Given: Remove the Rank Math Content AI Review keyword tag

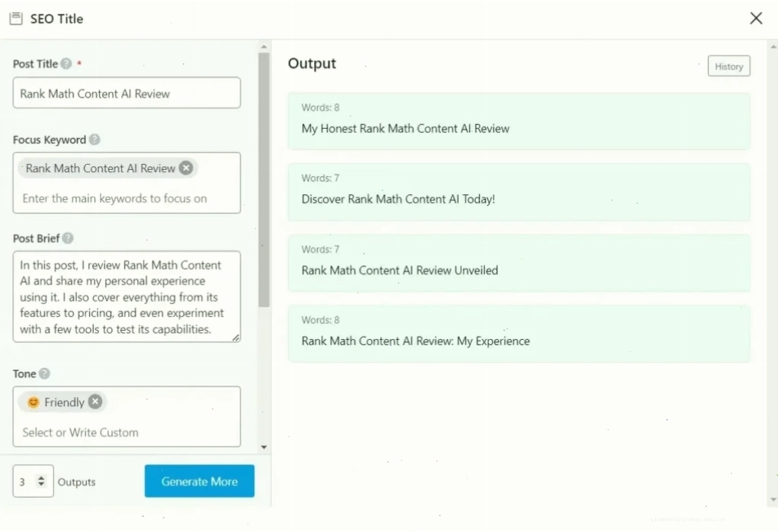Looking at the screenshot, I should point(186,168).
